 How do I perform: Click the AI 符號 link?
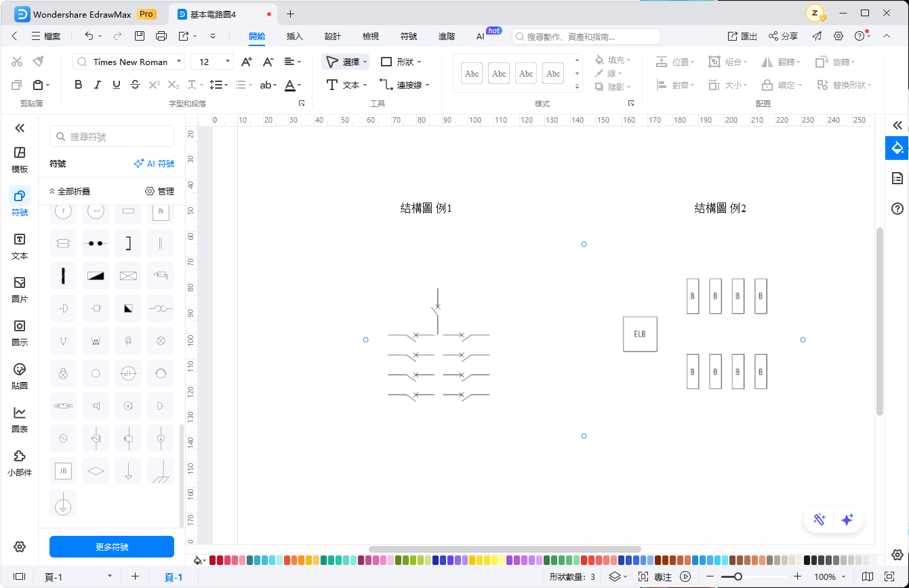click(154, 163)
